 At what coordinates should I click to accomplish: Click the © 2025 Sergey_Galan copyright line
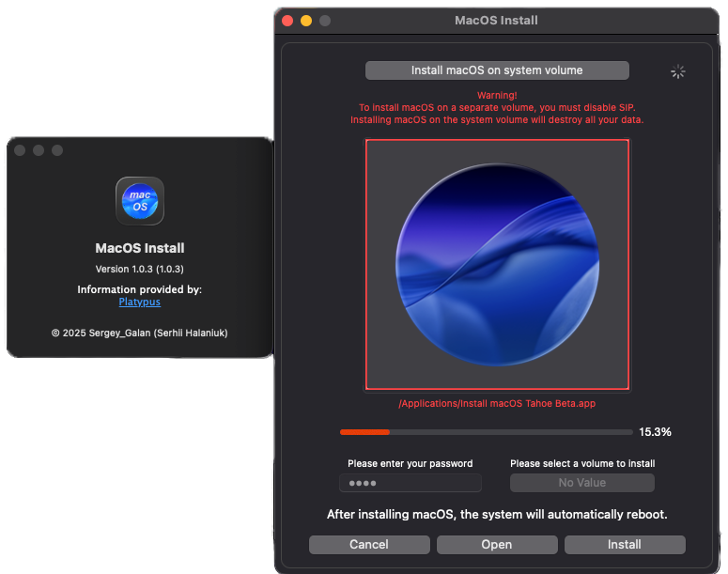(x=140, y=333)
